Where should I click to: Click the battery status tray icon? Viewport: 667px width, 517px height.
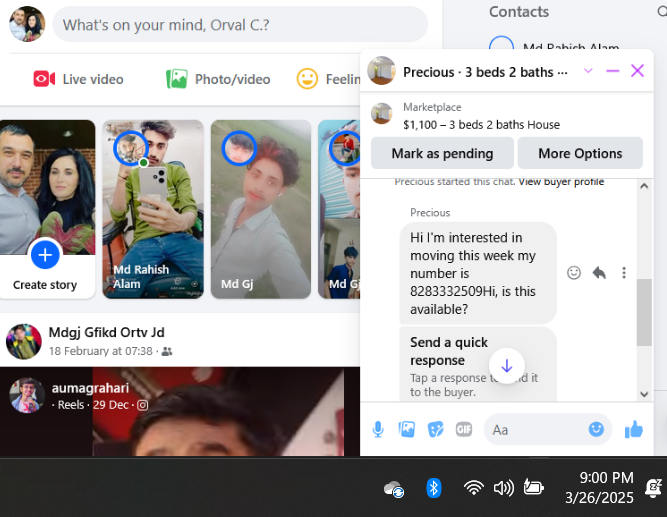point(533,487)
